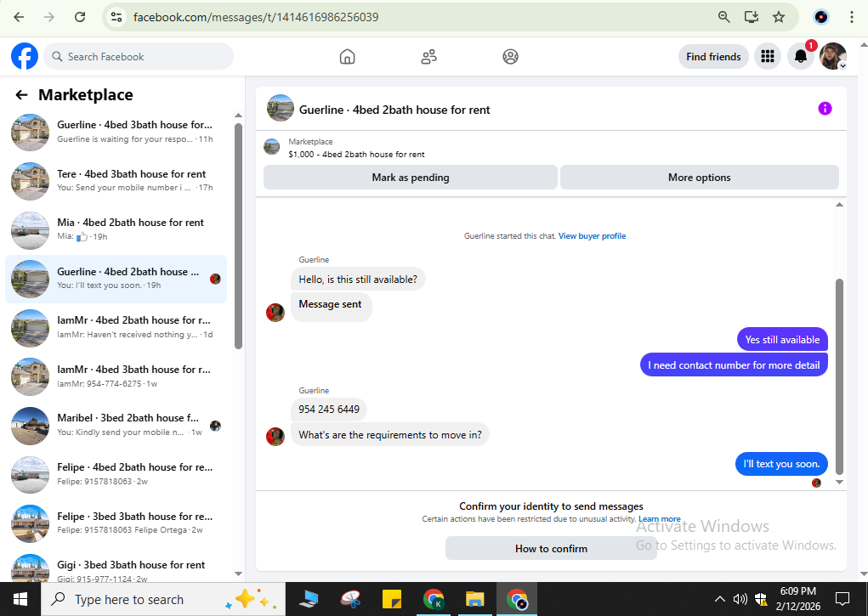Open Guerline 4bed 3bath conversation
This screenshot has width=868, height=616.
(116, 132)
